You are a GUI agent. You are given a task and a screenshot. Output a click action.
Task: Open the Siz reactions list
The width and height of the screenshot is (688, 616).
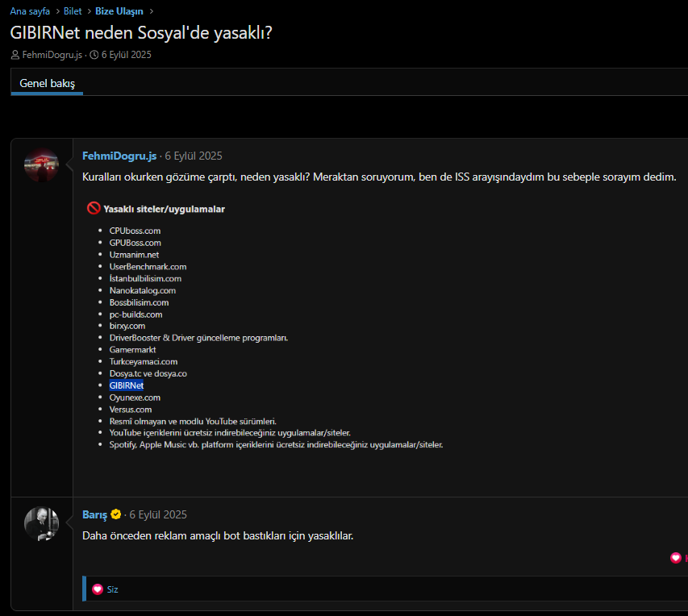pos(112,589)
